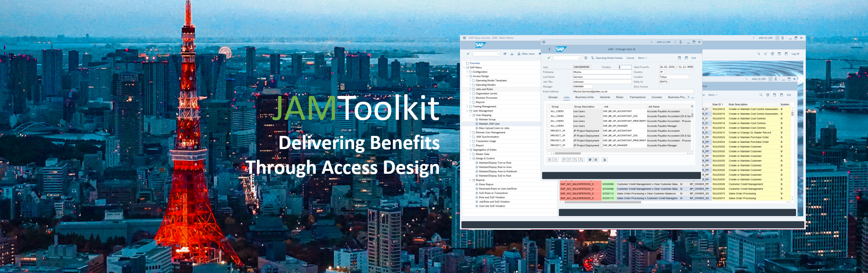Click search icon left of Log off
This screenshot has width=868, height=273.
click(x=758, y=54)
